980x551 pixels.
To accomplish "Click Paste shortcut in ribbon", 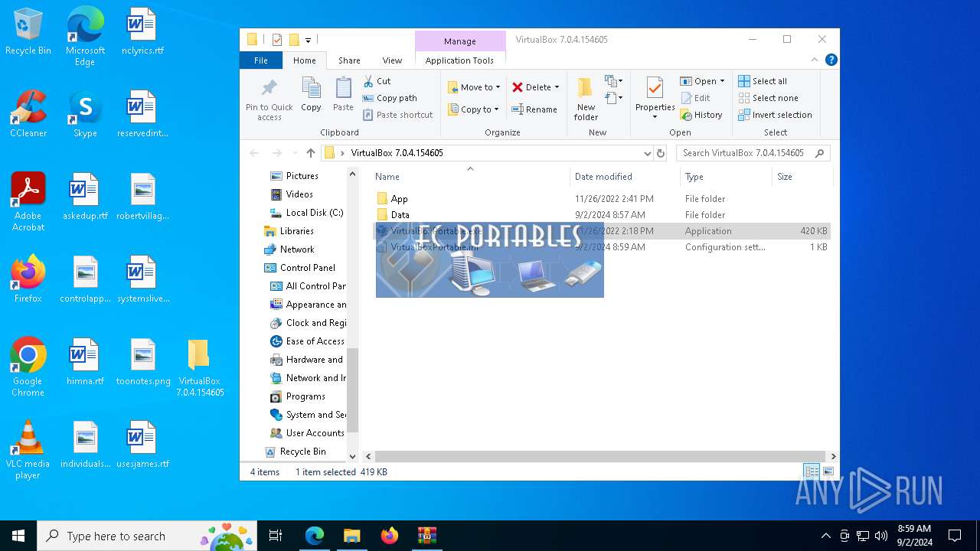I will 397,115.
